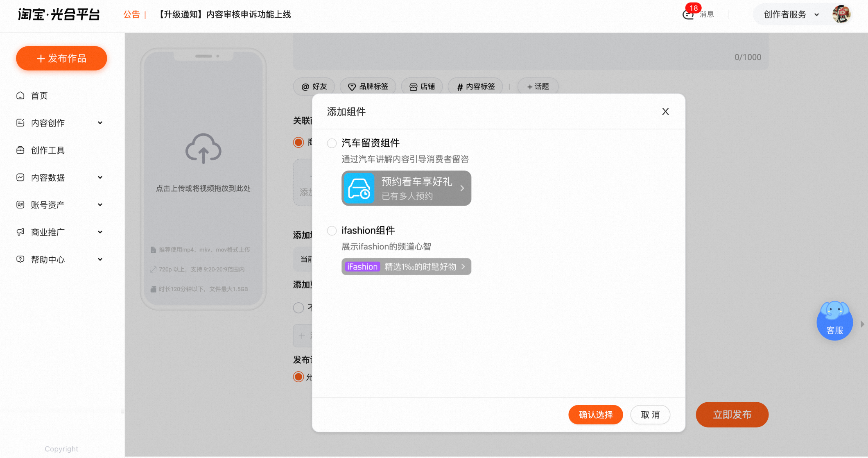
Task: Select the orange radio under 关联
Action: point(298,142)
